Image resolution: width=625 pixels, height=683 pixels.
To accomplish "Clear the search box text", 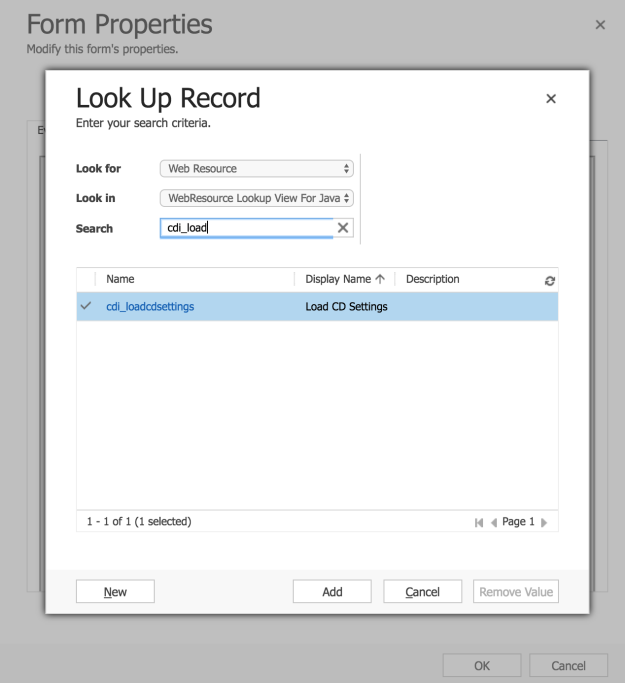I will coord(343,228).
